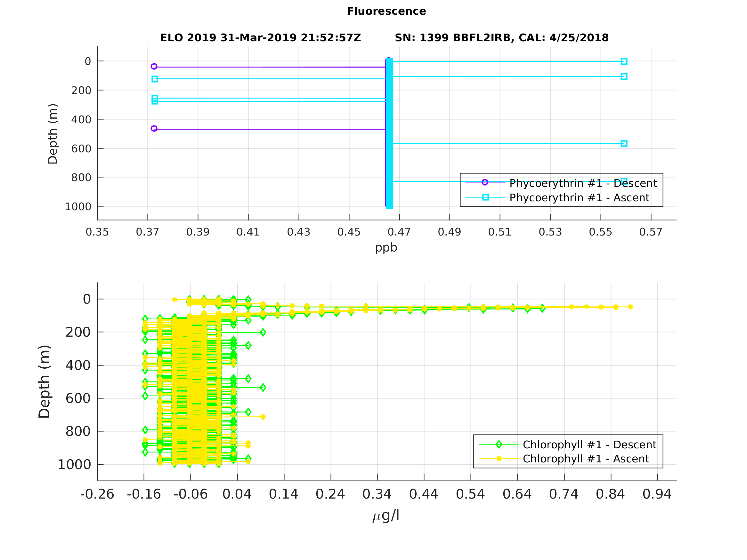Click the 'SN: 1399 BBFL2IRB, CAL: 4/25/2018' text
Image resolution: width=747 pixels, height=560 pixels.
pyautogui.click(x=501, y=38)
